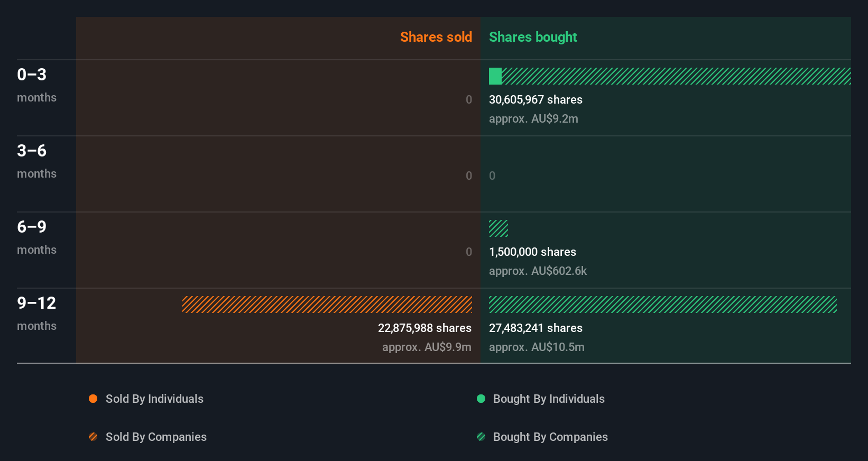Click the sold zero value in 6–9 months
The height and width of the screenshot is (461, 868).
pyautogui.click(x=469, y=252)
